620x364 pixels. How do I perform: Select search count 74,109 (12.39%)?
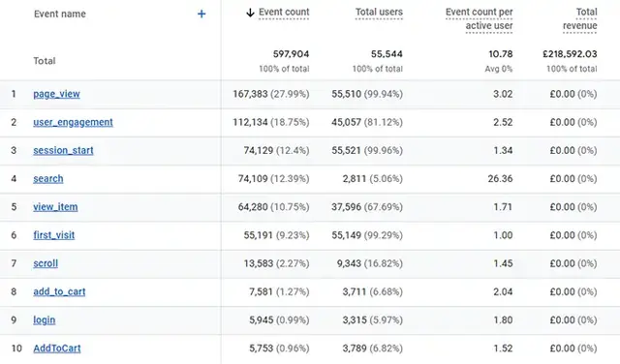click(x=273, y=179)
